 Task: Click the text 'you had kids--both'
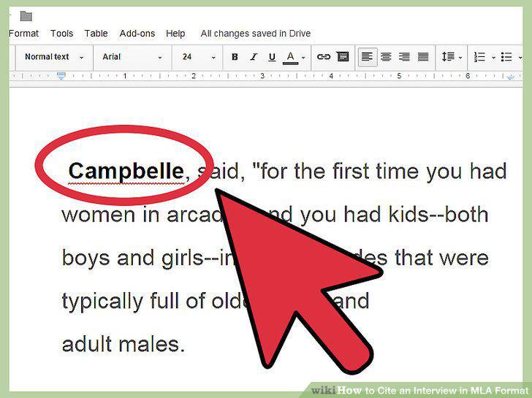(x=395, y=215)
